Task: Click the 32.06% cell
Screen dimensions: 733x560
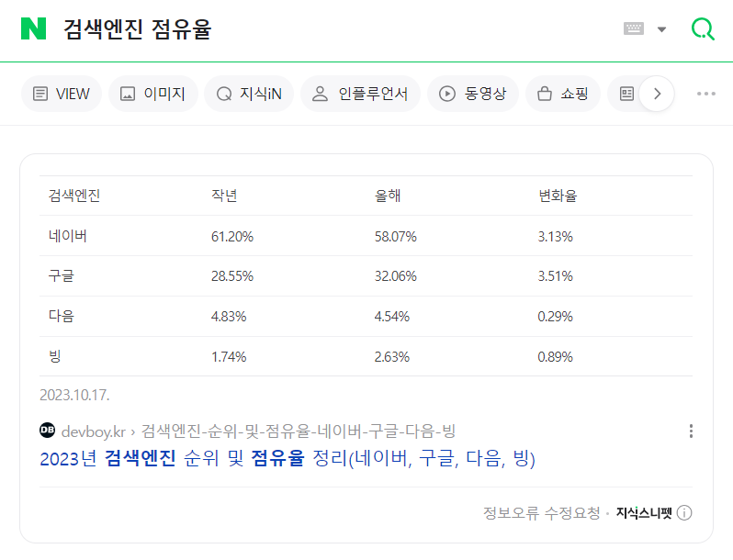Action: pyautogui.click(x=396, y=276)
